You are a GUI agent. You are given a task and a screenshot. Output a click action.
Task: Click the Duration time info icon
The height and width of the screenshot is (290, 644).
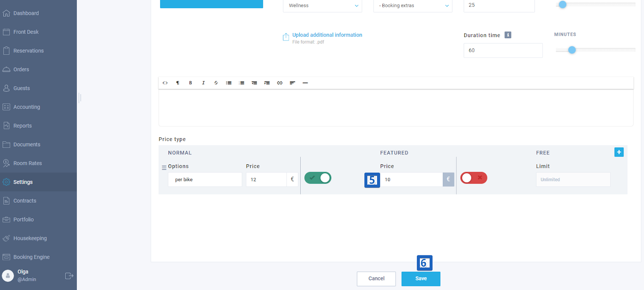(508, 35)
